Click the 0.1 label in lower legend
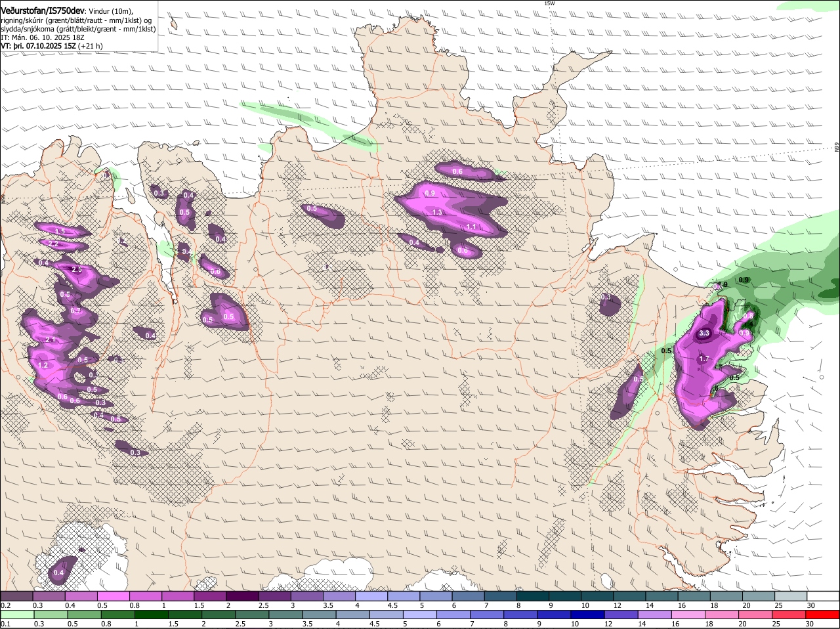The height and width of the screenshot is (629, 840). tap(5, 624)
